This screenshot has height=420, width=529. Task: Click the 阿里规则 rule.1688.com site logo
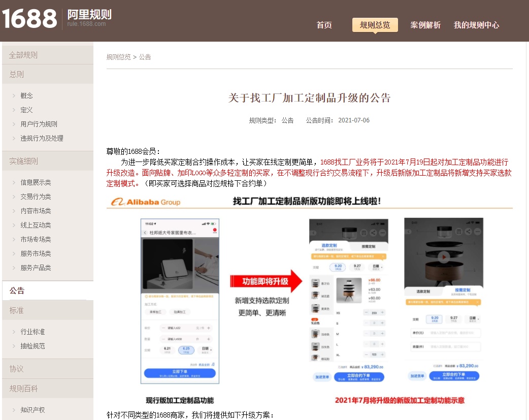[89, 18]
